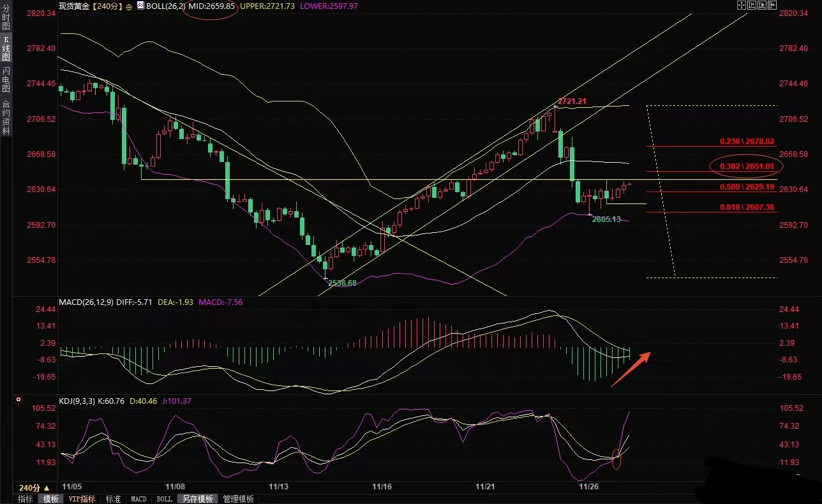Click the 11/26 date on time axis
This screenshot has width=822, height=504.
(x=588, y=486)
